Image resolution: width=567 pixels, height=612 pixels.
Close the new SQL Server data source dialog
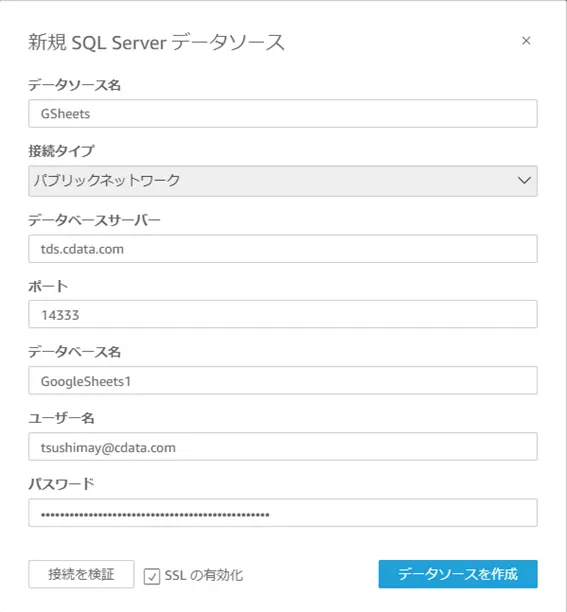(526, 41)
